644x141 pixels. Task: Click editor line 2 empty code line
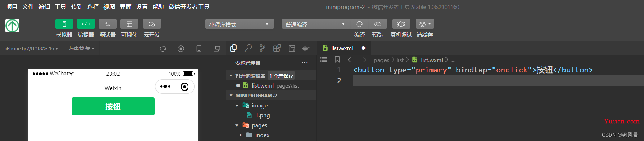pyautogui.click(x=498, y=81)
